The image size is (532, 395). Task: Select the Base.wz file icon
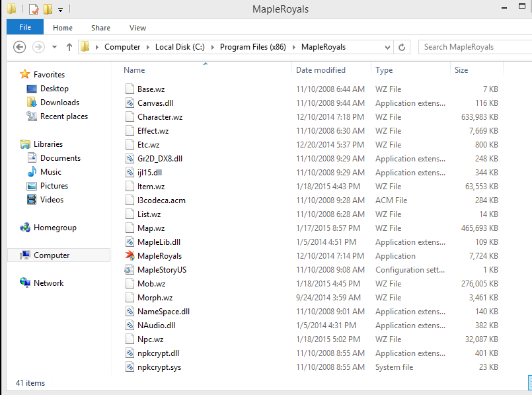tap(130, 89)
